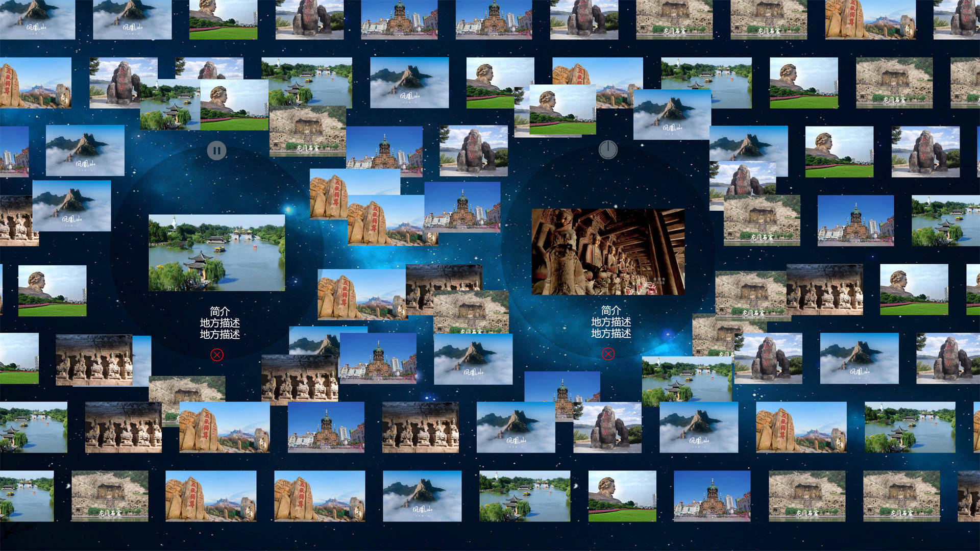The height and width of the screenshot is (551, 980).
Task: Close the right bubble with red X
Action: [x=608, y=354]
